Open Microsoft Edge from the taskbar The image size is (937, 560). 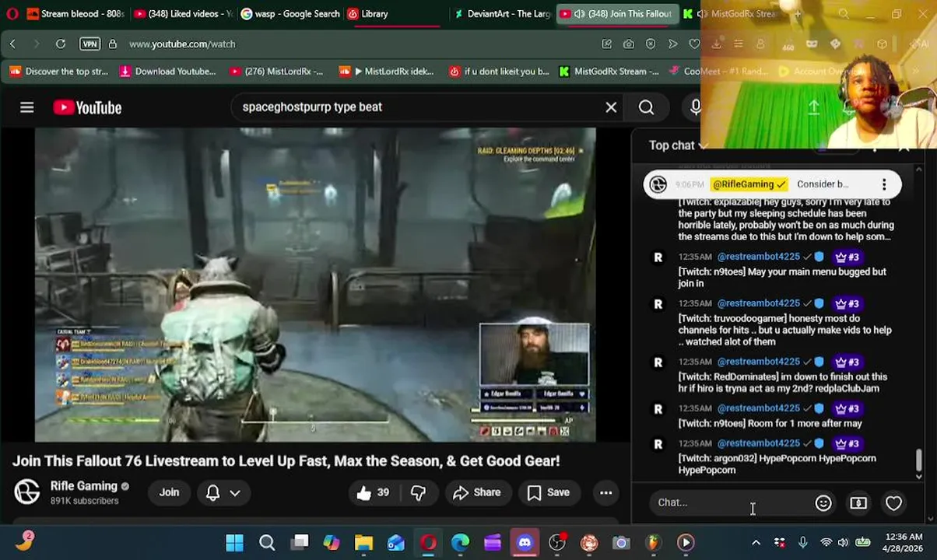click(460, 543)
